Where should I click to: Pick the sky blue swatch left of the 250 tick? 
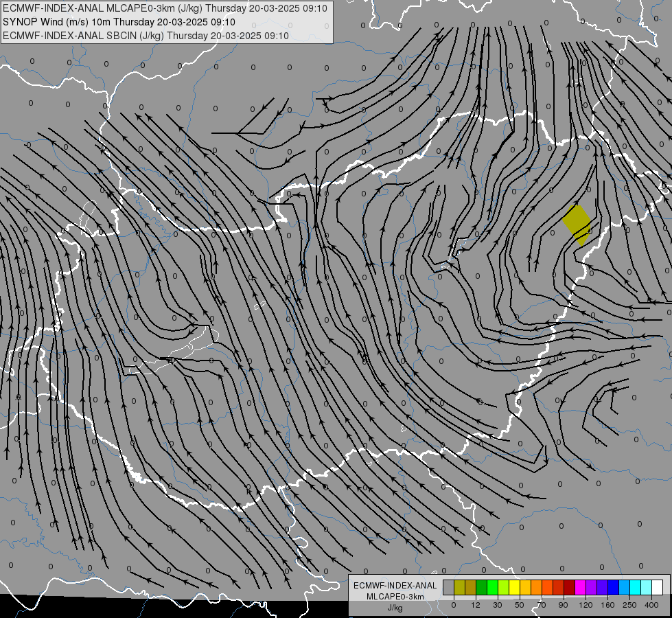tap(625, 587)
